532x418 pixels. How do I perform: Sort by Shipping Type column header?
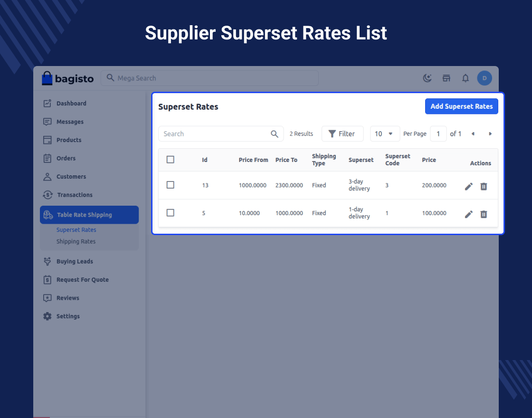coord(323,160)
